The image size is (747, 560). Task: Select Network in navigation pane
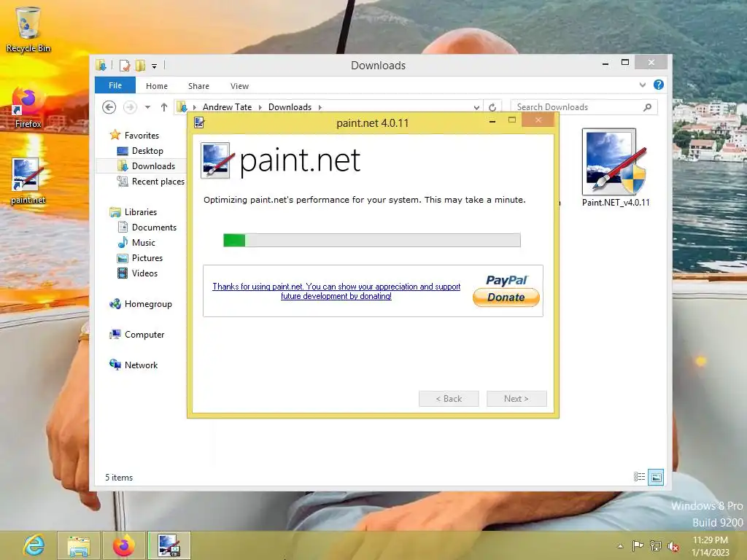pyautogui.click(x=133, y=365)
